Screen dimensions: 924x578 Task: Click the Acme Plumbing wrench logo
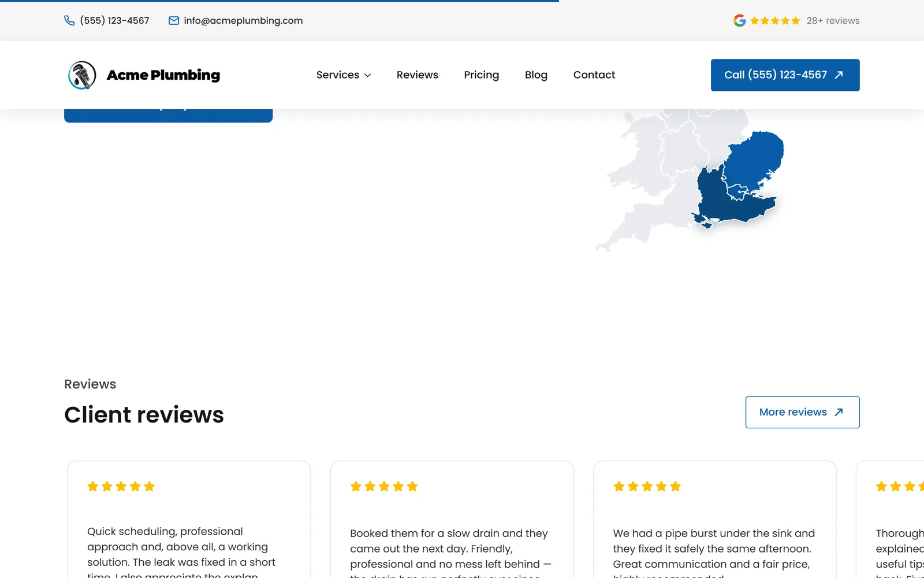click(82, 75)
